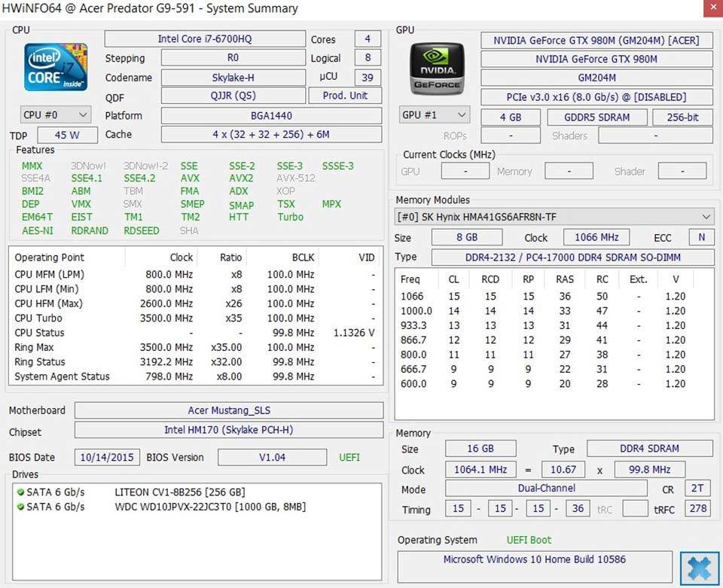Click the BIOS Date 10/14/2015 field
Image resolution: width=723 pixels, height=588 pixels.
coord(107,457)
